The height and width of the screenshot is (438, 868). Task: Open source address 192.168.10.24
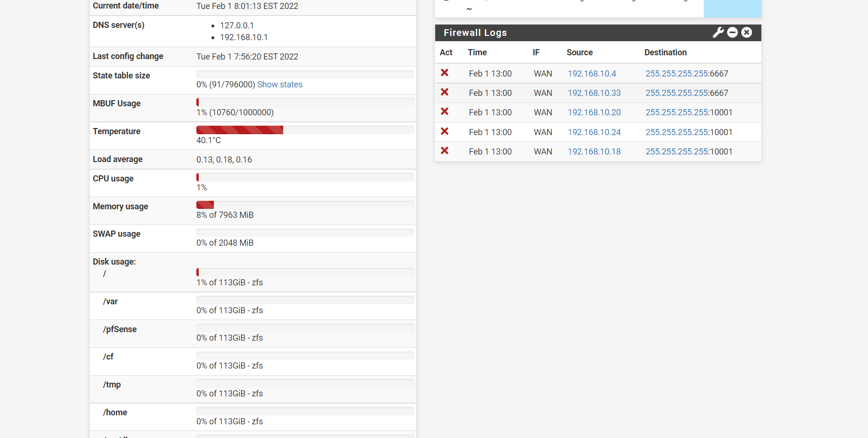pos(594,132)
